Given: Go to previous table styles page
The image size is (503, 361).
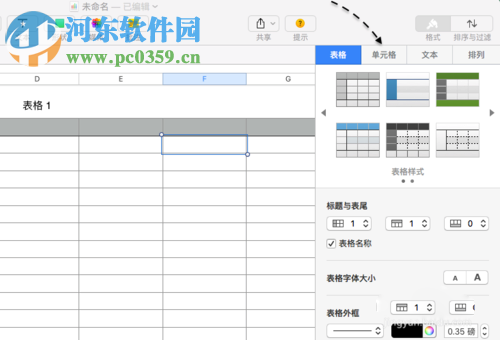Looking at the screenshot, I should tap(323, 113).
